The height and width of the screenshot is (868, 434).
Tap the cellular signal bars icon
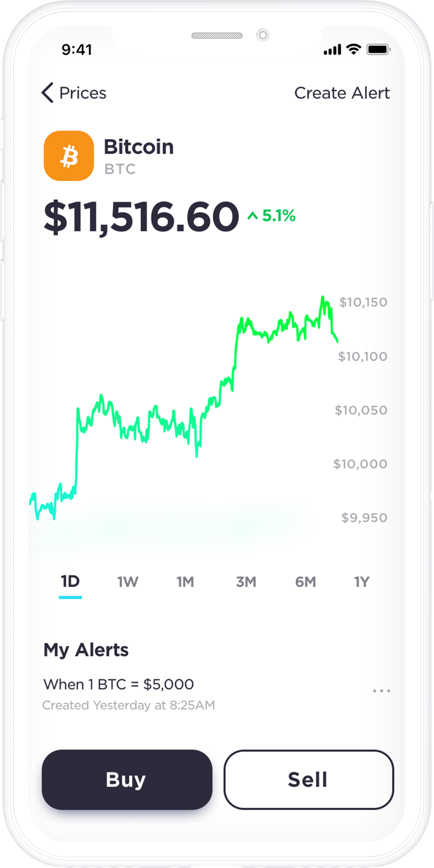click(x=332, y=50)
